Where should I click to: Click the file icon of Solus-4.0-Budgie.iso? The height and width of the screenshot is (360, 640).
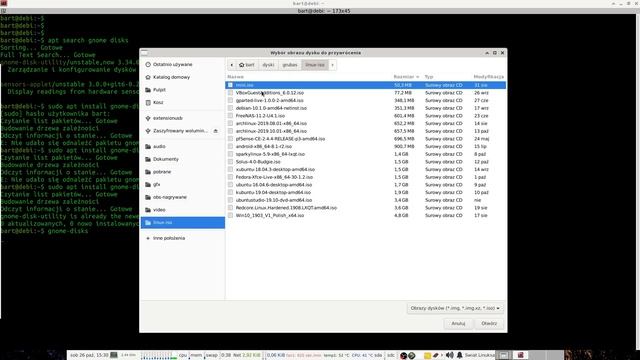[230, 162]
